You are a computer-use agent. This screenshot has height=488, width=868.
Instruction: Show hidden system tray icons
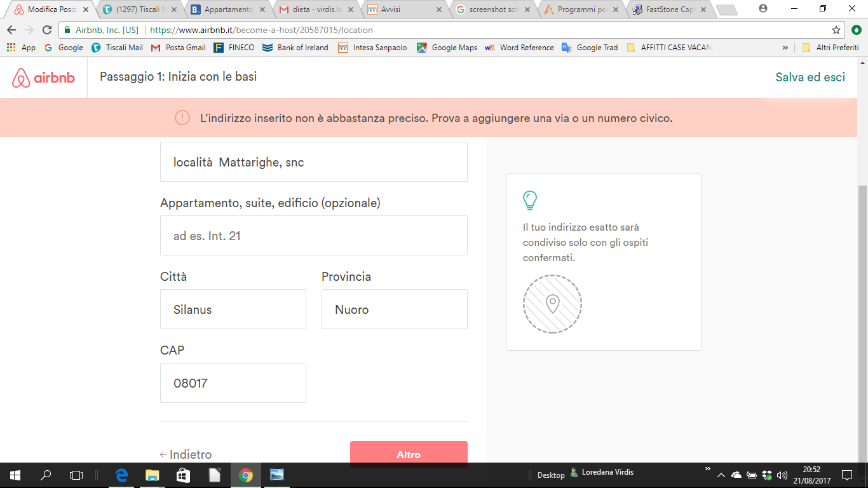coord(721,475)
